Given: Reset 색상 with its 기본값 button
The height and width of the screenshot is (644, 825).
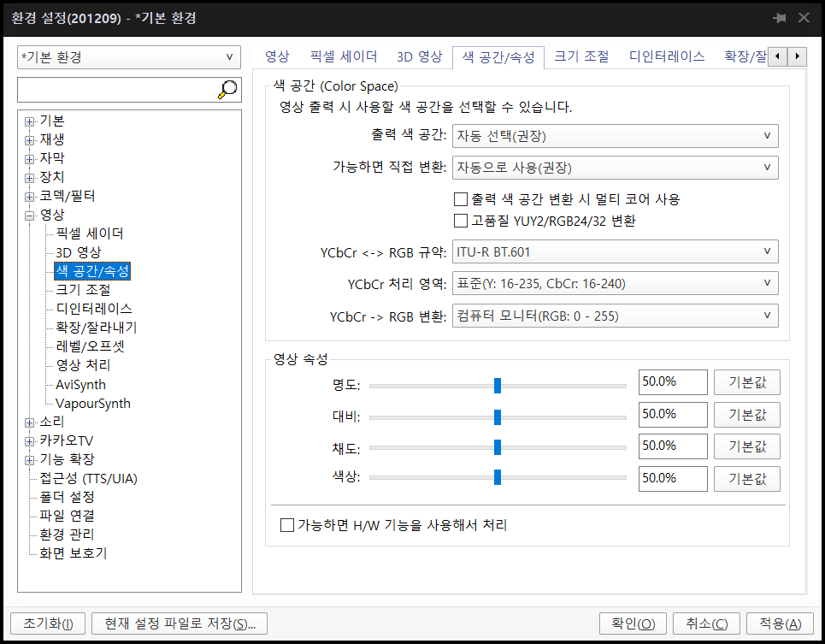Looking at the screenshot, I should tap(747, 479).
